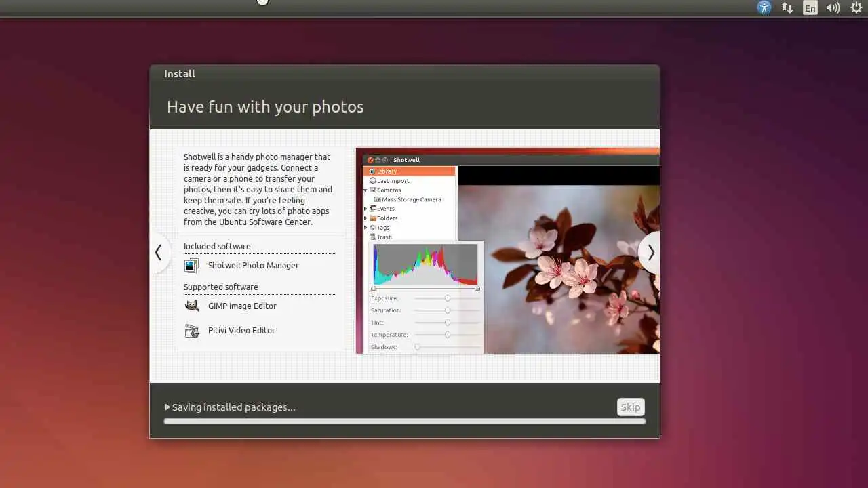This screenshot has width=868, height=488.
Task: Go to the previous slide arrow
Action: (x=159, y=253)
